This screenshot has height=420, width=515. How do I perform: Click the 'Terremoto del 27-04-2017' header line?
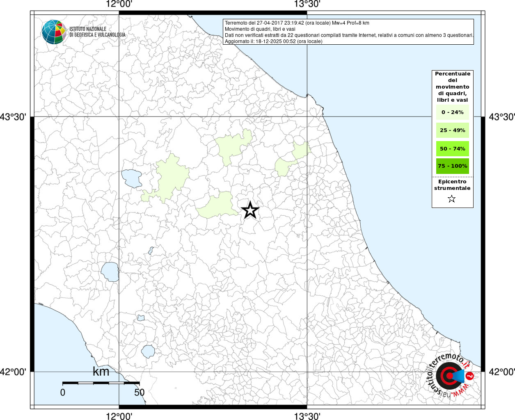[x=297, y=23]
